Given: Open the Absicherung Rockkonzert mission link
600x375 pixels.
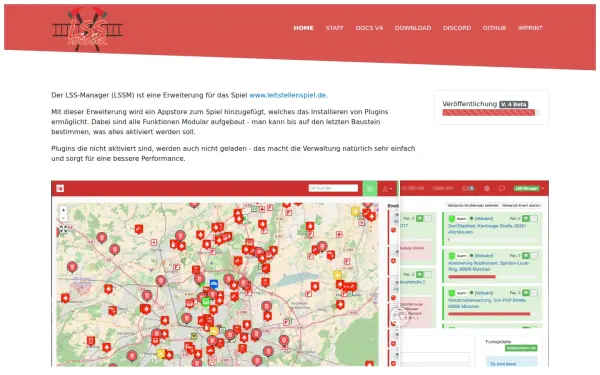Looking at the screenshot, I should 488,266.
